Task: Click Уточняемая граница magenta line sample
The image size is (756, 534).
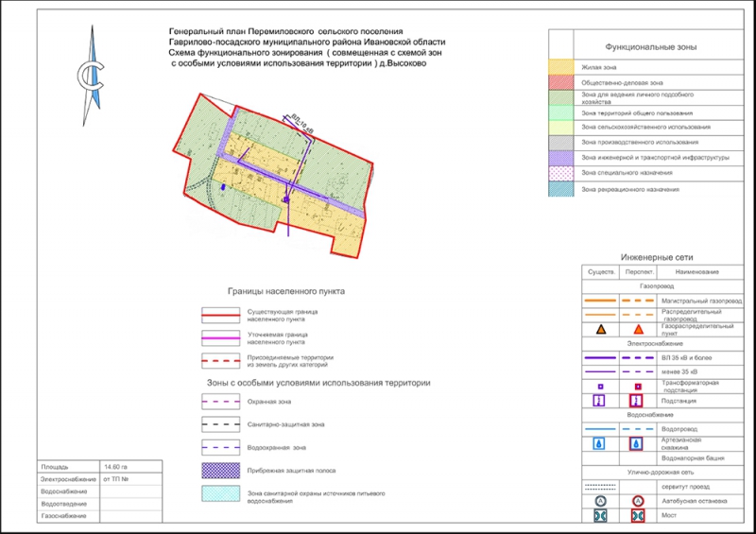Action: [x=220, y=338]
